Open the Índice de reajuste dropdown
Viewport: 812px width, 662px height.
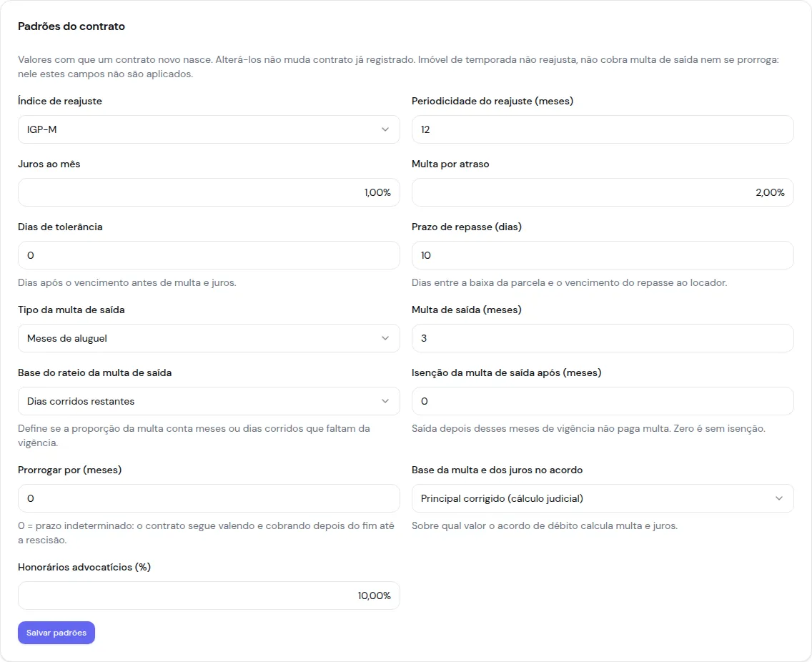pos(209,129)
